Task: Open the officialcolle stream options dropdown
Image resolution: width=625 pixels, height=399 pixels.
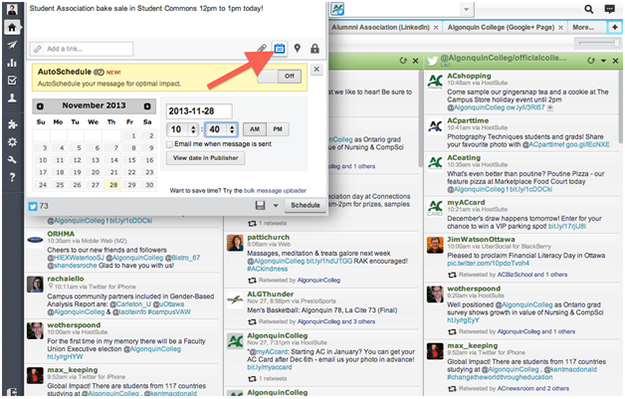Action: tap(603, 61)
